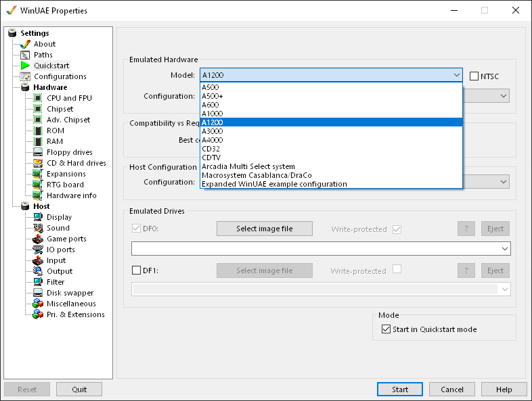Open the Pri. & Extensions icon

(x=38, y=314)
